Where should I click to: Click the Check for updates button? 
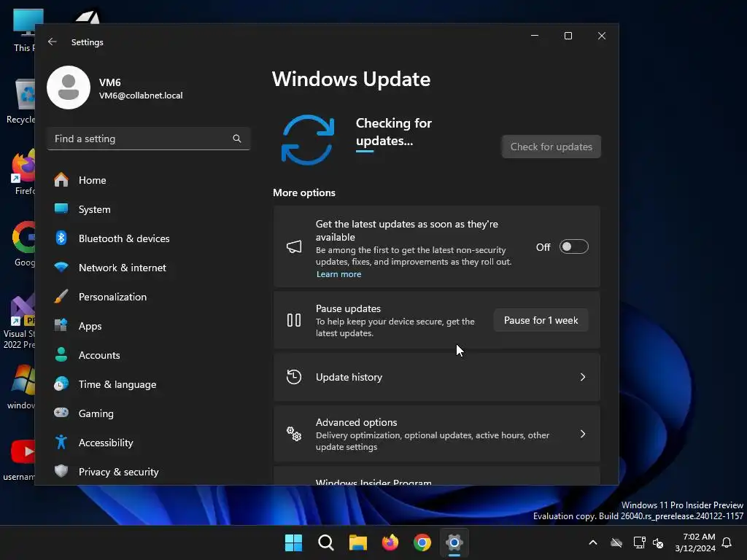click(551, 147)
